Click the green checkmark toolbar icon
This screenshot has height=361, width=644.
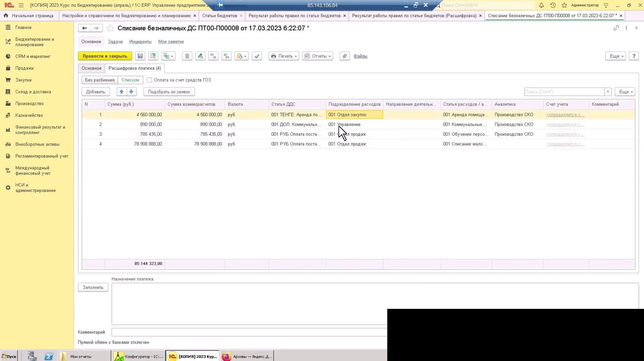click(257, 56)
